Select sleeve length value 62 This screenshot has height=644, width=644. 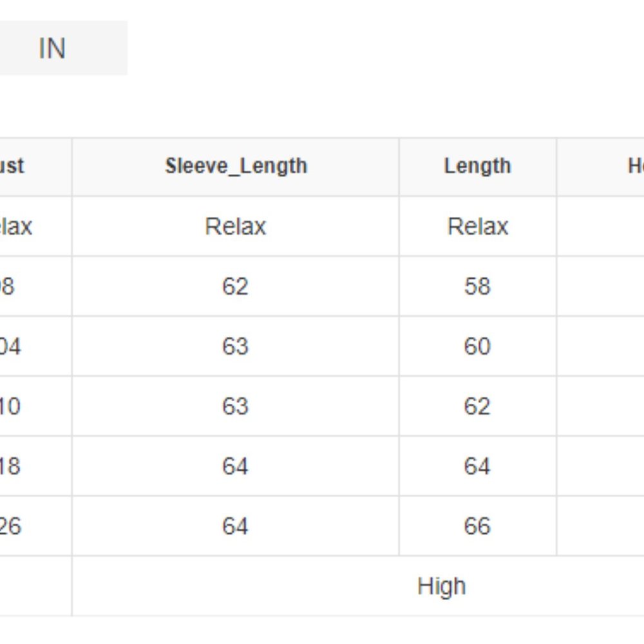point(236,287)
